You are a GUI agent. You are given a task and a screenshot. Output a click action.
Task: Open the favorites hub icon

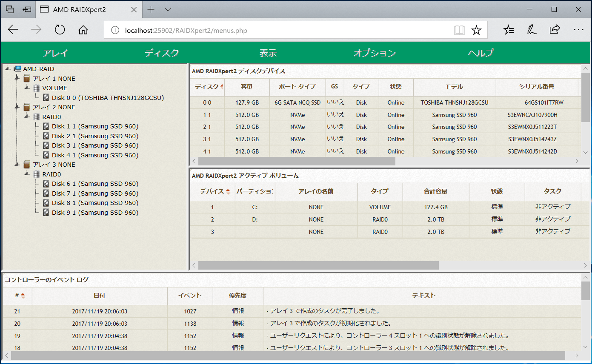508,30
